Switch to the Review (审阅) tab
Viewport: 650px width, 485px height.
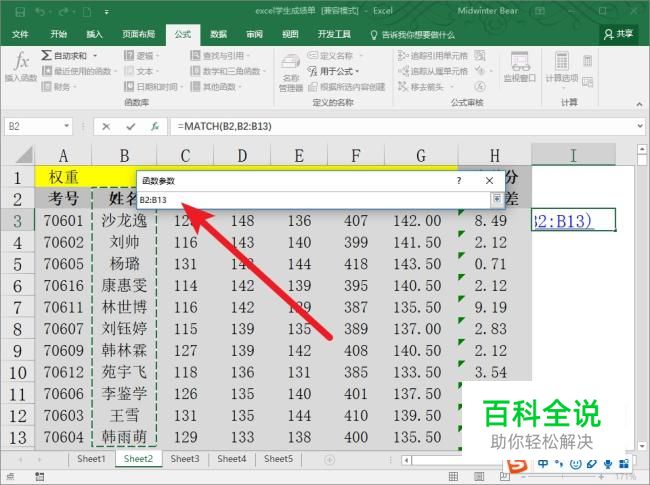coord(255,34)
